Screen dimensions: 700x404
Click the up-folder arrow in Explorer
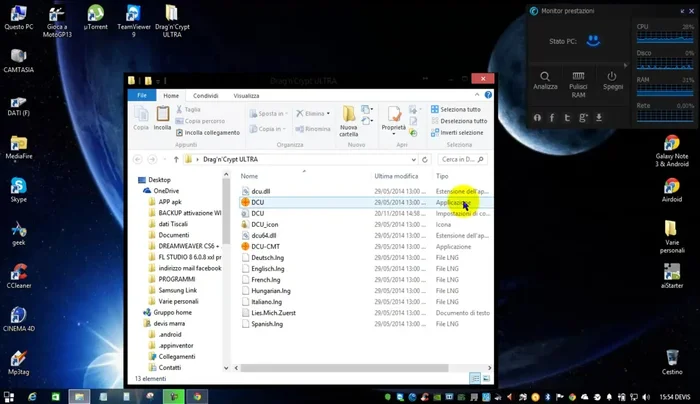176,159
